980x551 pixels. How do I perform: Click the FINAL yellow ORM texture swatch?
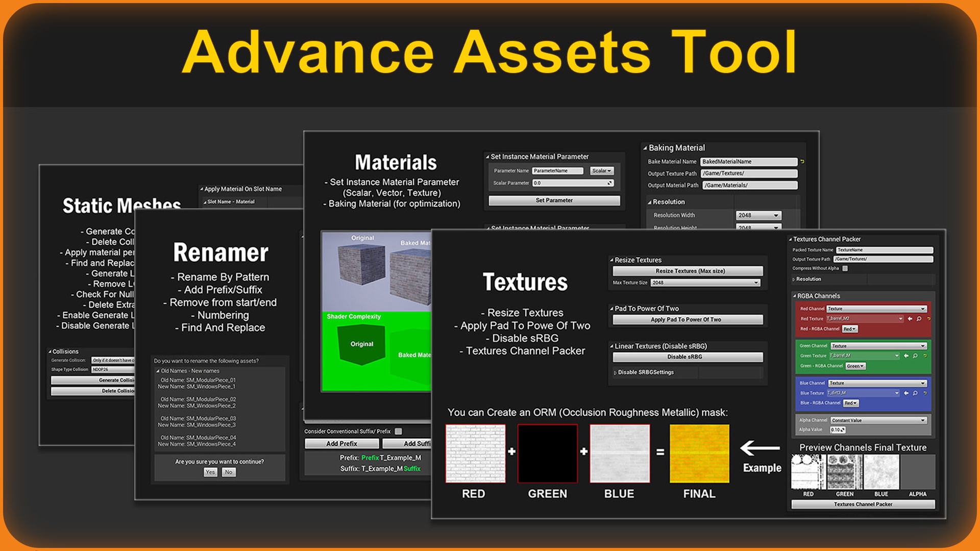click(699, 454)
